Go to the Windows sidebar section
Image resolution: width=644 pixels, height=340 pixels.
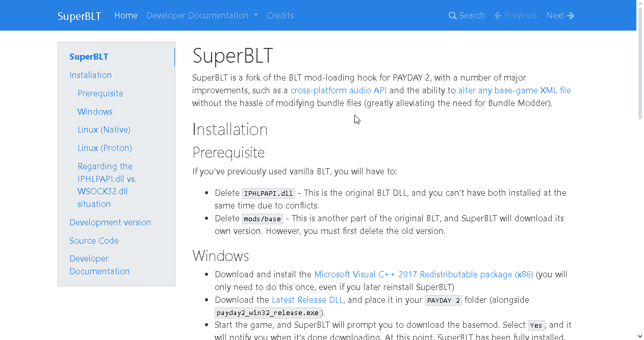[95, 112]
